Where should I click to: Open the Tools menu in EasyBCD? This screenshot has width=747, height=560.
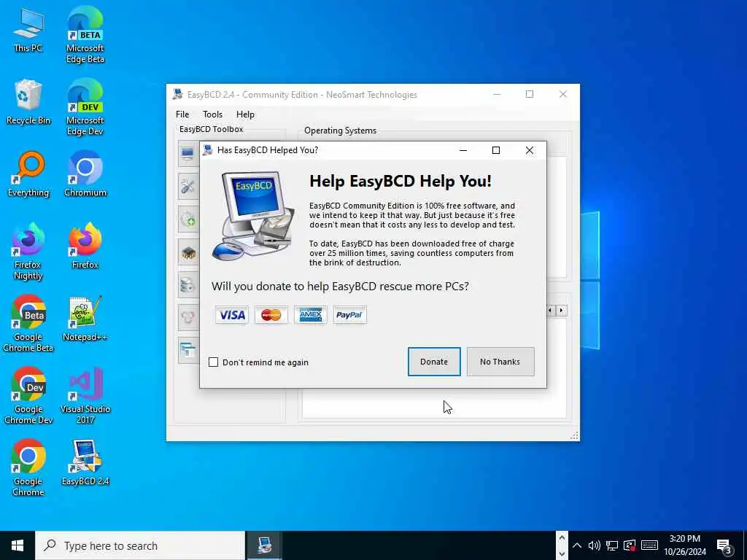click(212, 114)
